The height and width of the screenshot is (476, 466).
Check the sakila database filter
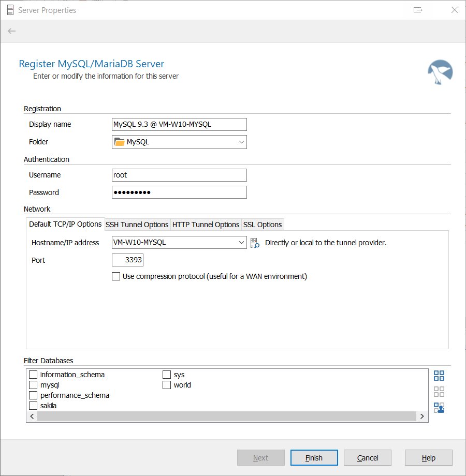[x=34, y=406]
